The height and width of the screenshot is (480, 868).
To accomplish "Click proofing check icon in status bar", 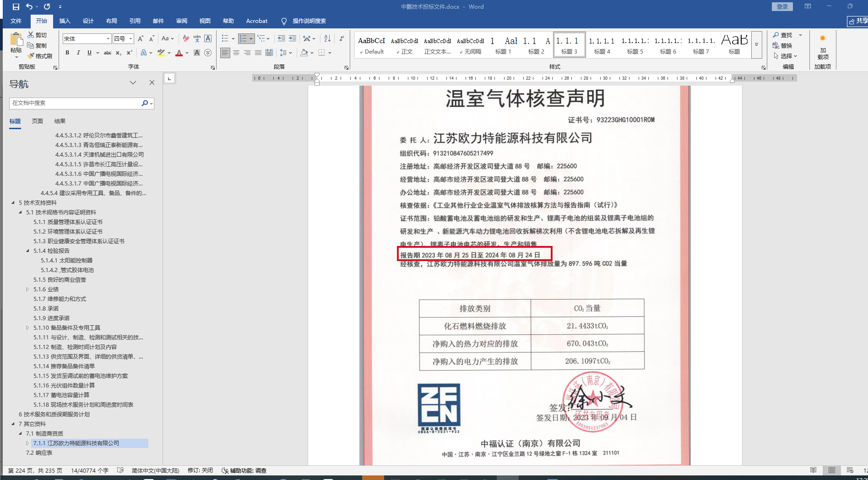I will [120, 470].
